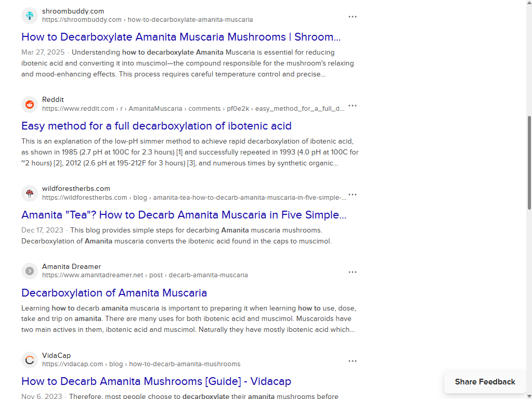Open more options for Amanita Dreamer result
The image size is (532, 399).
click(353, 272)
